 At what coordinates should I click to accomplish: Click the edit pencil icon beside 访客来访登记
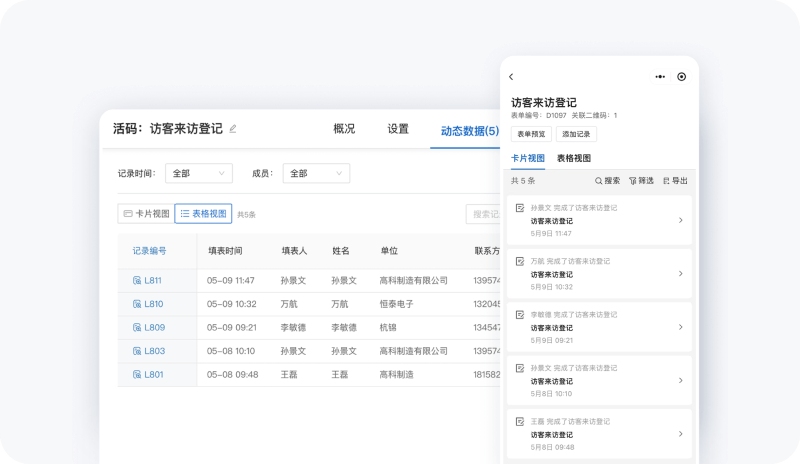point(233,129)
